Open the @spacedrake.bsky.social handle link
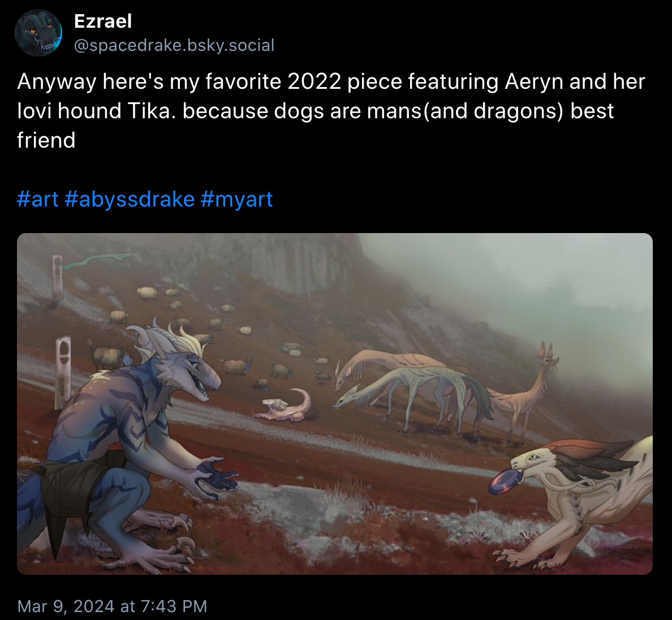 (174, 45)
